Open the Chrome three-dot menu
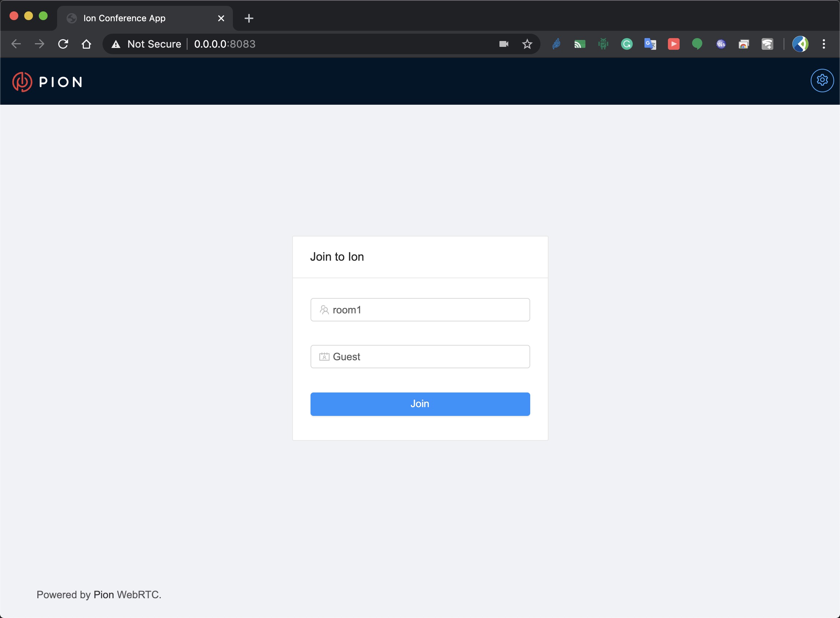 [823, 44]
